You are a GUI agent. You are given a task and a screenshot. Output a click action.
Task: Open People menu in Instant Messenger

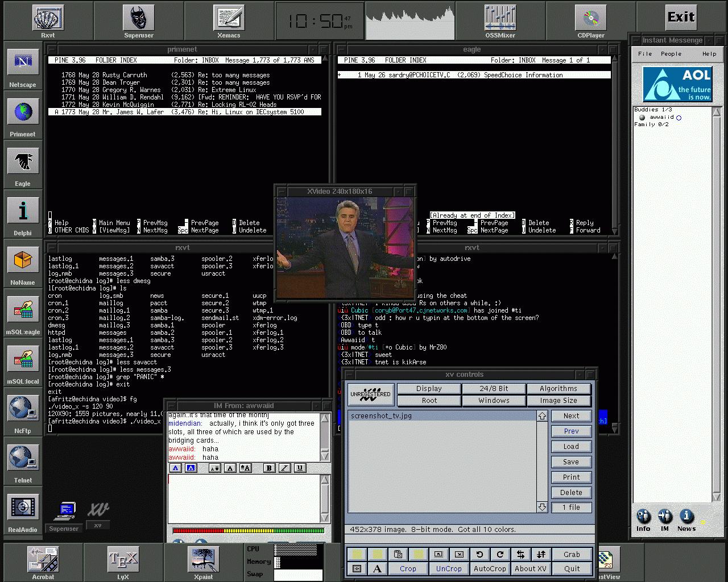coord(671,54)
